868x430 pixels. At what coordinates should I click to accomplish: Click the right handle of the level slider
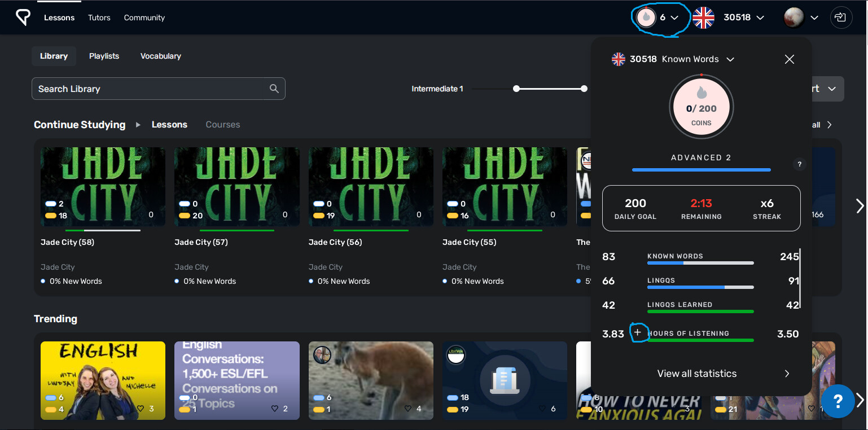click(x=584, y=89)
